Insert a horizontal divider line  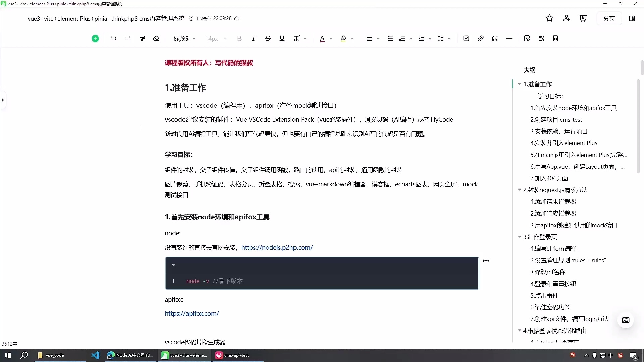coord(509,38)
